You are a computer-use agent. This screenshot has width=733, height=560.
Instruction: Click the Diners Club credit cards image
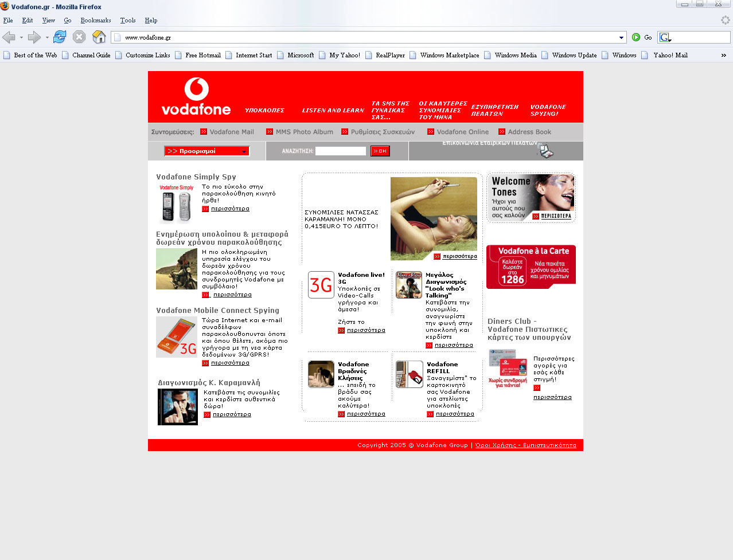coord(508,369)
